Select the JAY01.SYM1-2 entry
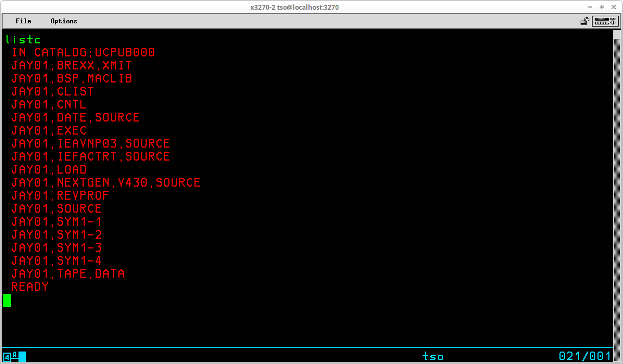Screen dimensions: 623x364 56,234
